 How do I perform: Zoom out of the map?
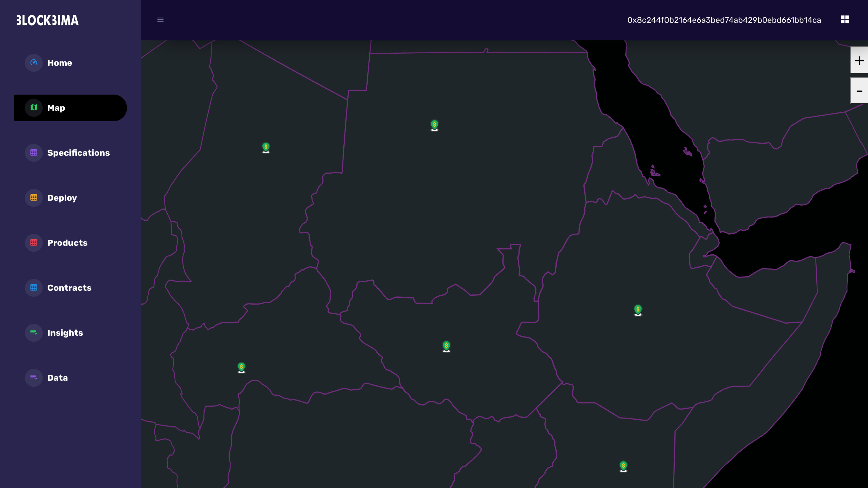point(859,91)
